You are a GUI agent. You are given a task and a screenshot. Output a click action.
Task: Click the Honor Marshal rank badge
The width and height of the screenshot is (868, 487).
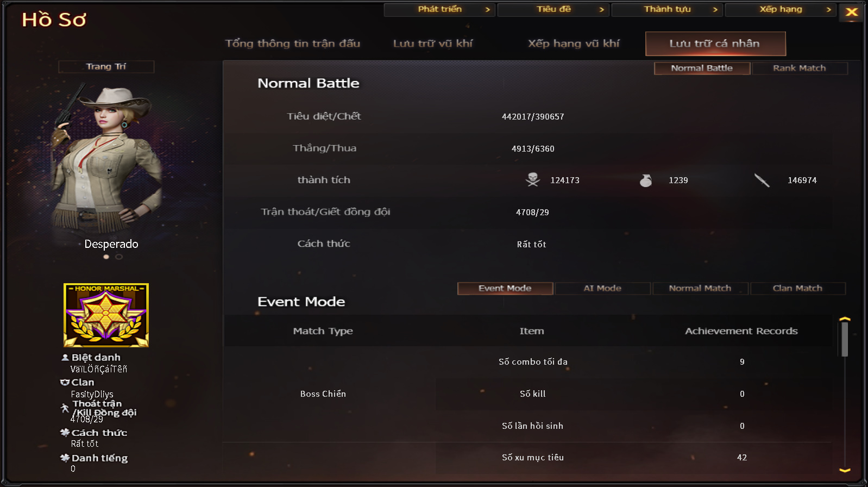click(x=106, y=315)
